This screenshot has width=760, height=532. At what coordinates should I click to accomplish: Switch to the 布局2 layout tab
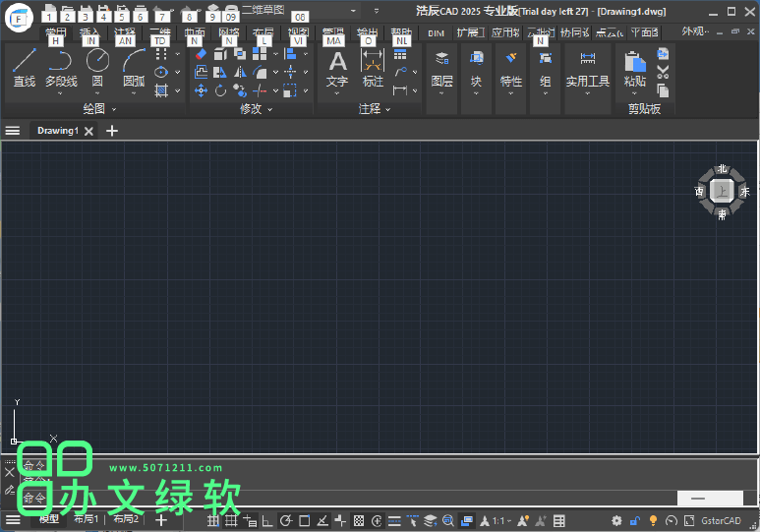(x=126, y=519)
